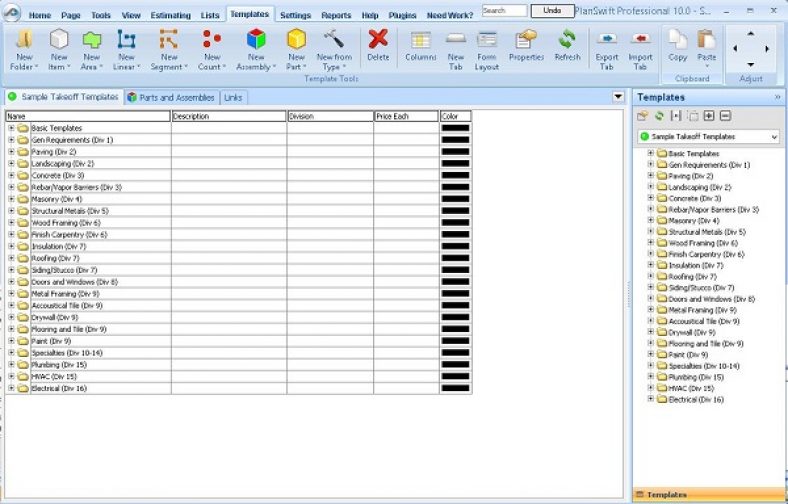Click the refresh icon in Templates panel

tap(659, 116)
